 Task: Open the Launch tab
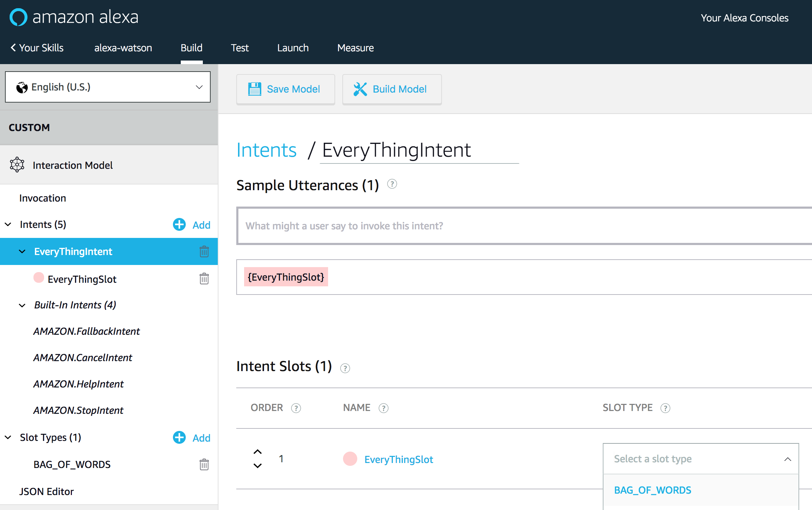point(292,48)
